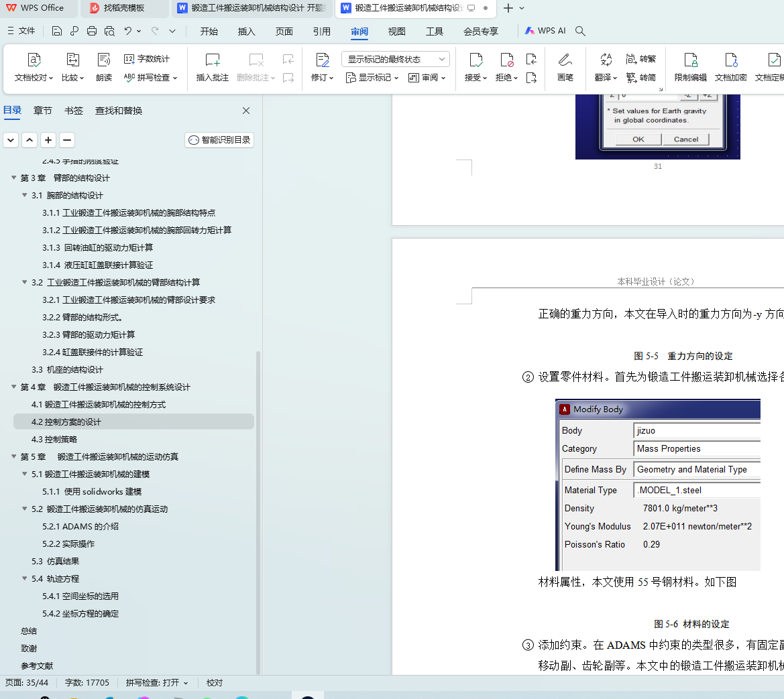Select the 画笔 pen tool
This screenshot has width=784, height=699.
tap(565, 67)
